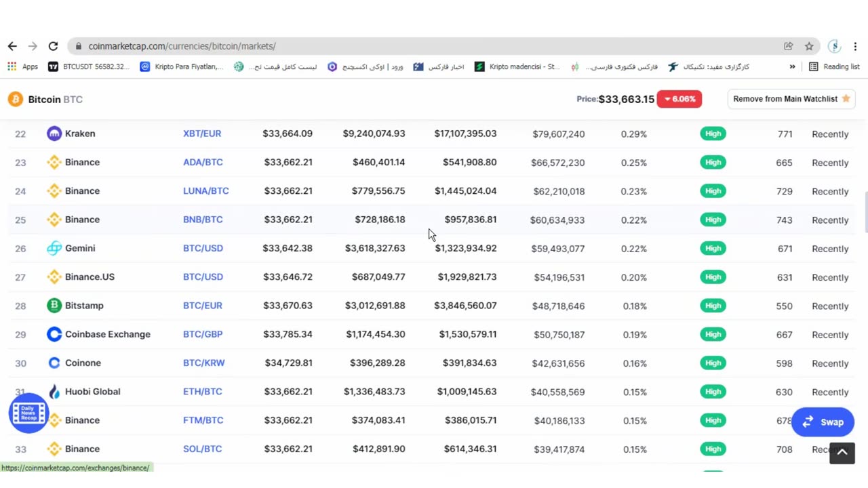868x488 pixels.
Task: Click the Binance logo in BNB/BTC row
Action: point(54,220)
